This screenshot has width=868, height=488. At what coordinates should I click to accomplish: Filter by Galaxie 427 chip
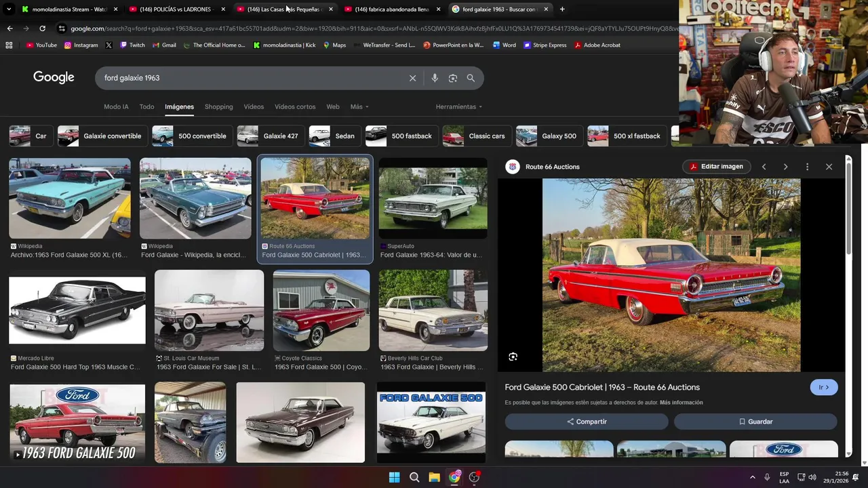tap(270, 136)
